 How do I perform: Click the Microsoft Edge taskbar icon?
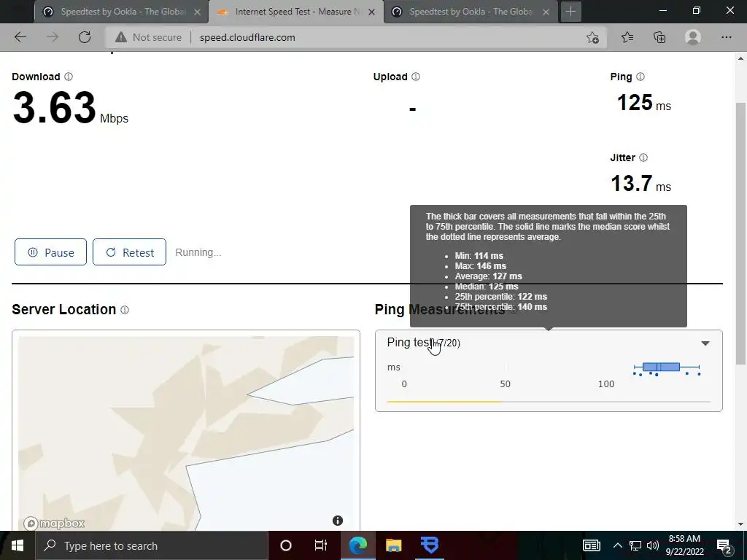pyautogui.click(x=357, y=545)
